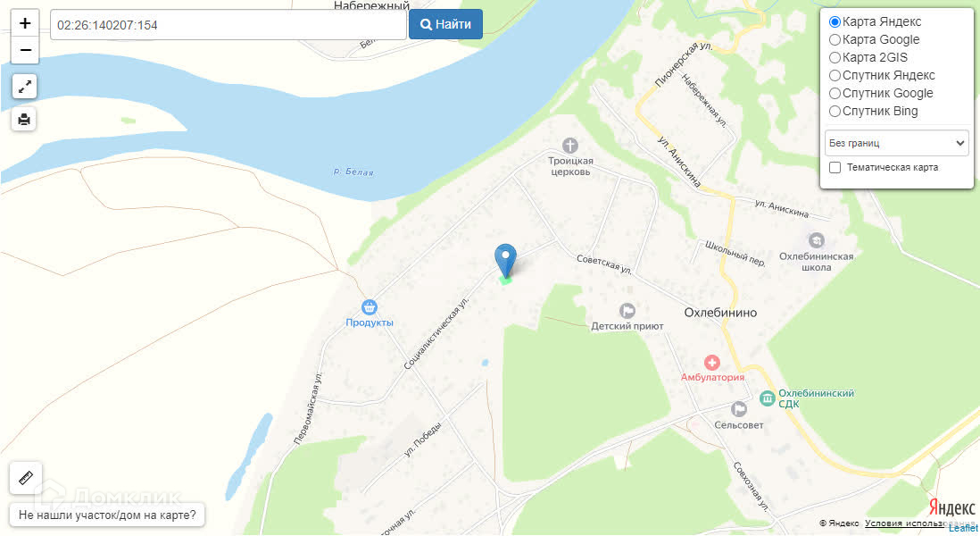Select Спутник Яндекс layer
980x536 pixels.
(835, 75)
